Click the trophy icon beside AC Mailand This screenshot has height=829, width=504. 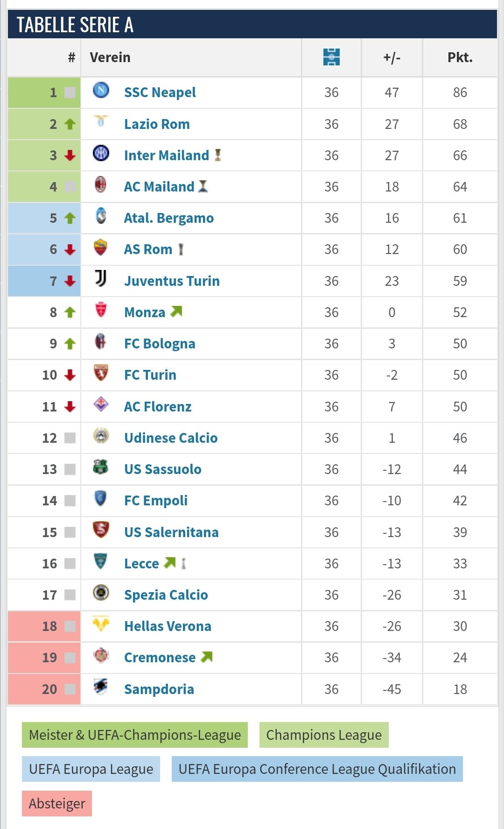coord(203,186)
